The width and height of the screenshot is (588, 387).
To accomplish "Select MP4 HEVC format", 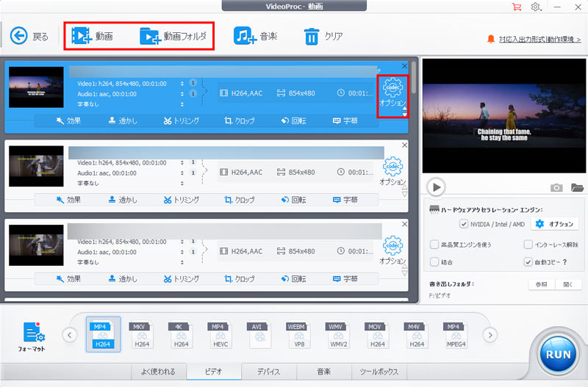I will click(220, 335).
